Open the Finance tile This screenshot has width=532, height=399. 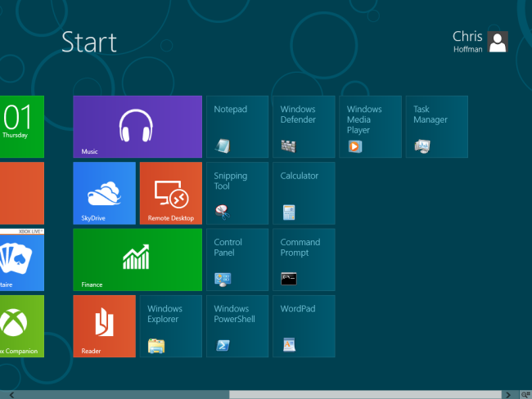(138, 259)
